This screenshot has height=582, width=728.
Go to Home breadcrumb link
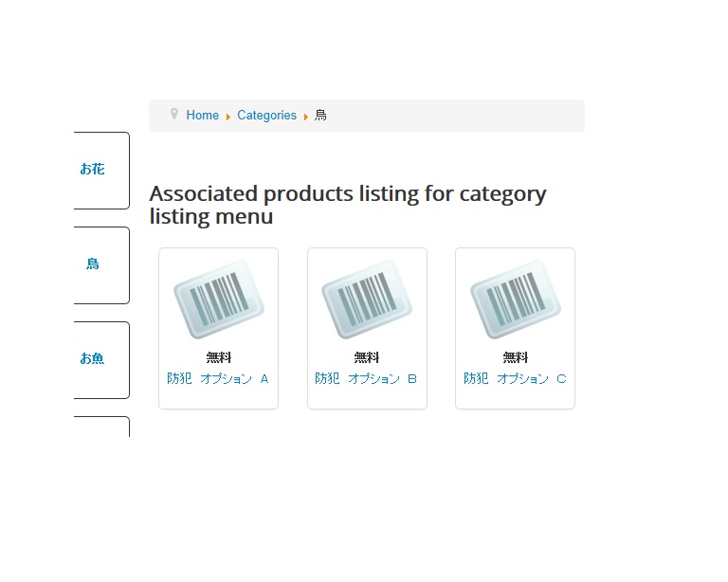point(203,115)
